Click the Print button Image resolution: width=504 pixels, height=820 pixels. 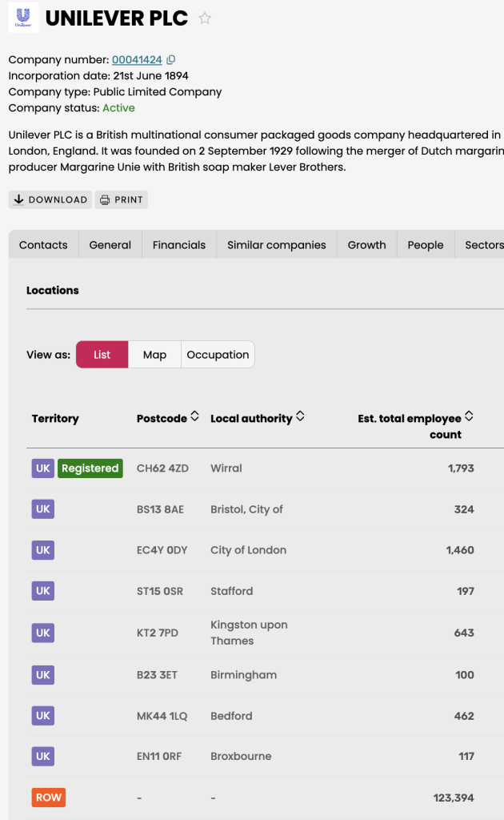[122, 199]
